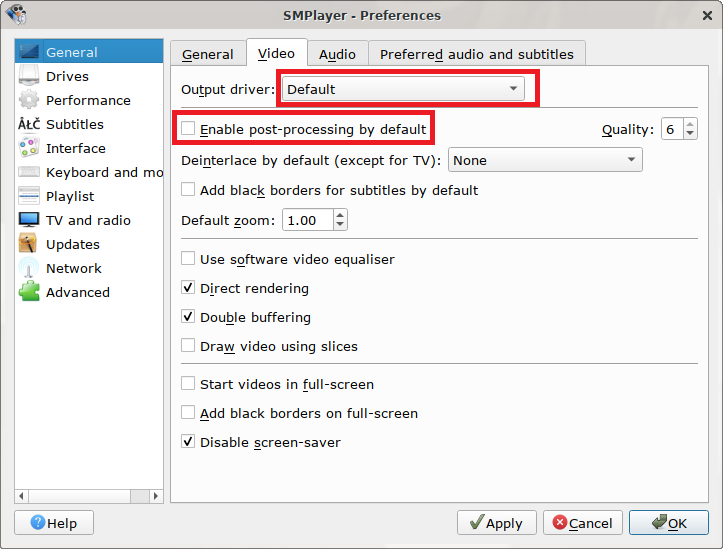Click the Updates package icon
Screen dimensions: 723x549
click(28, 244)
